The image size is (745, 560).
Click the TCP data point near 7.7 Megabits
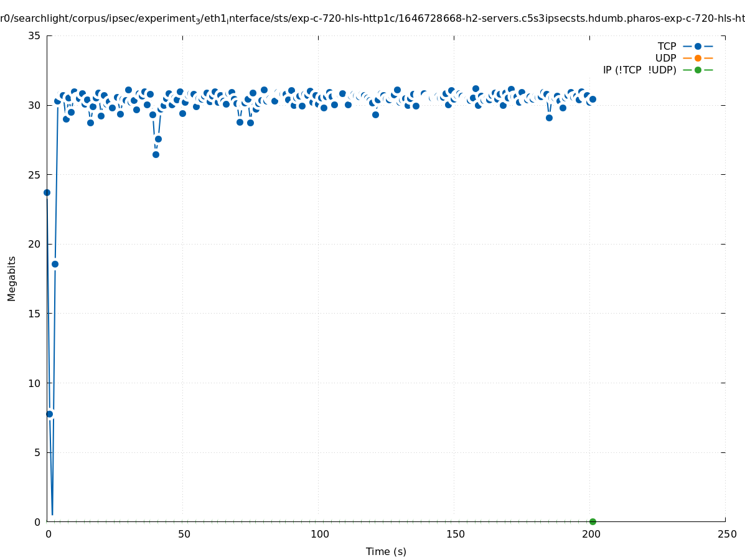pos(50,414)
